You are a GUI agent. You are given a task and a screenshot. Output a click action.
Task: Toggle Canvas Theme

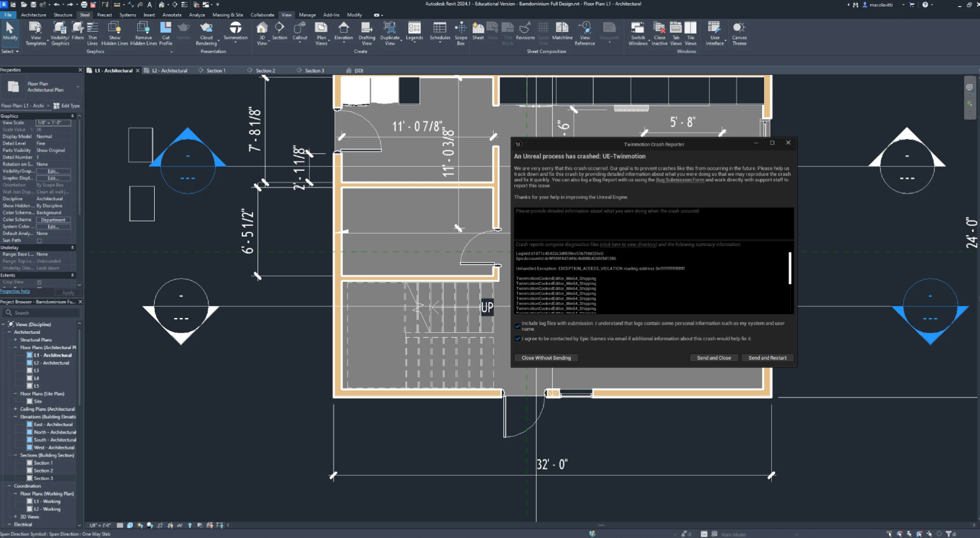739,34
